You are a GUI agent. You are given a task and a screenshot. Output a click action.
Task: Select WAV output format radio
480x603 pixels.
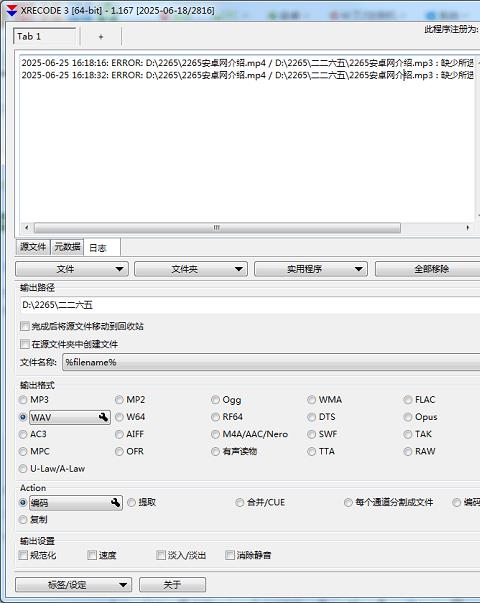click(x=23, y=417)
